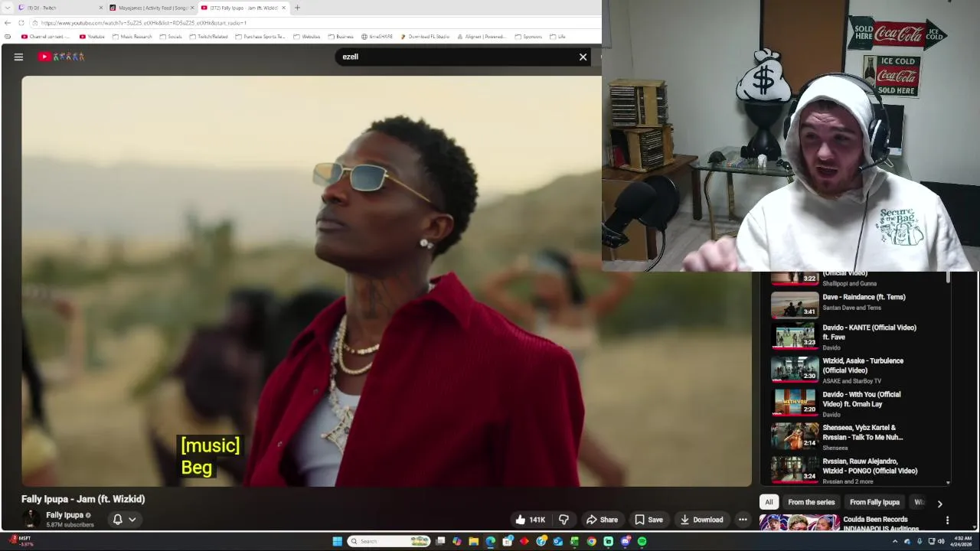Select the 'From Fally Ipupa' chip
Image resolution: width=980 pixels, height=551 pixels.
[874, 502]
